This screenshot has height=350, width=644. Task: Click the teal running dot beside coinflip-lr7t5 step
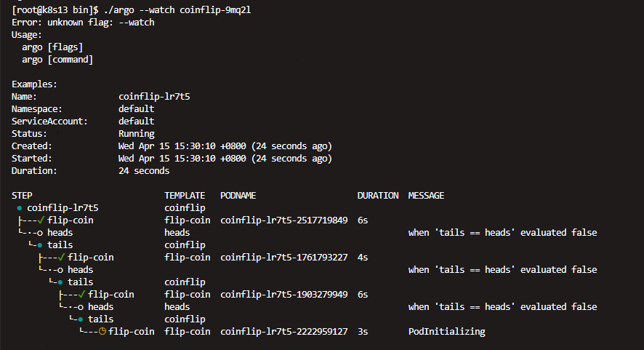(20, 208)
